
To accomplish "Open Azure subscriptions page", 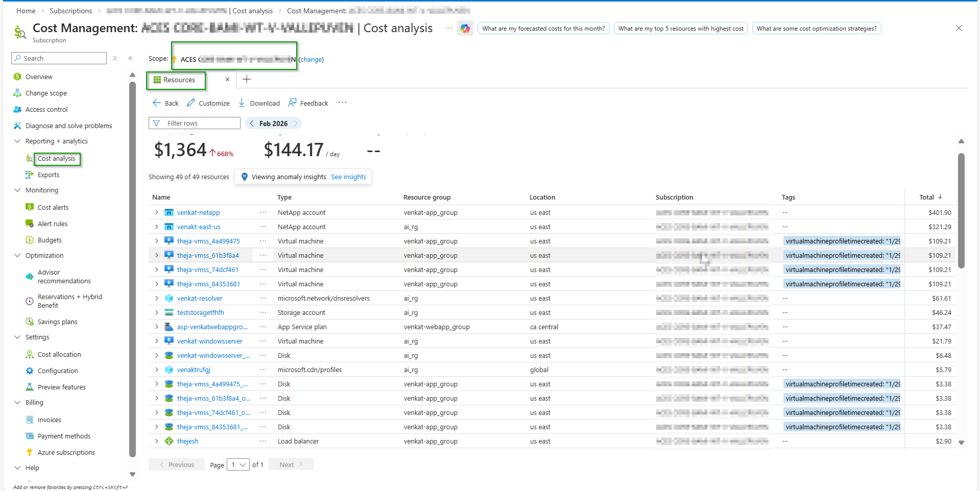I will [66, 453].
